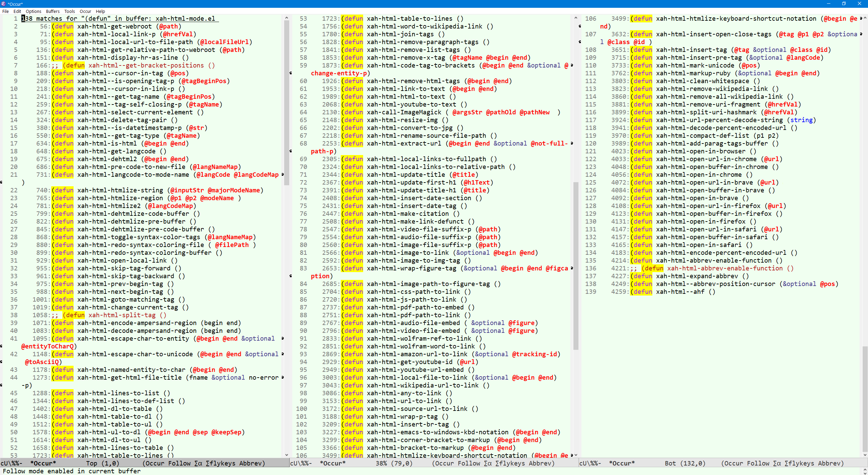Go to match xah-html-remove-html-tags
868x475 pixels.
[413, 81]
